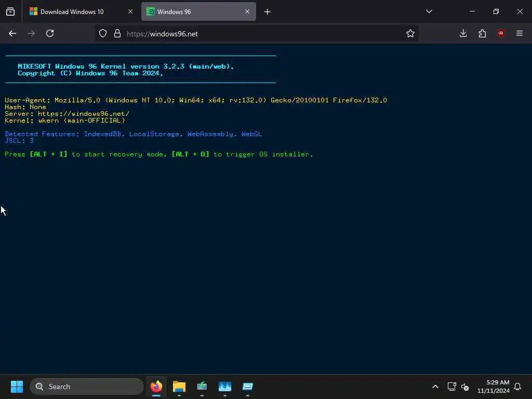The width and height of the screenshot is (532, 399).
Task: Click the Copyright Windows 96 Team 2024 line
Action: 90,73
